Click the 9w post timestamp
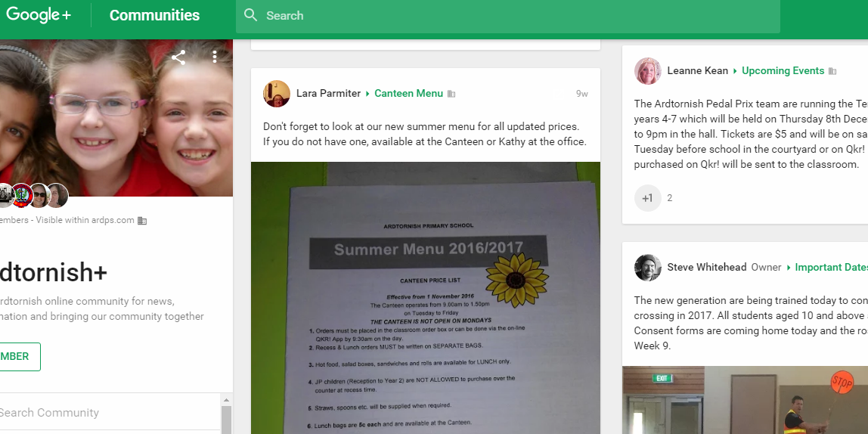868x434 pixels. click(581, 94)
